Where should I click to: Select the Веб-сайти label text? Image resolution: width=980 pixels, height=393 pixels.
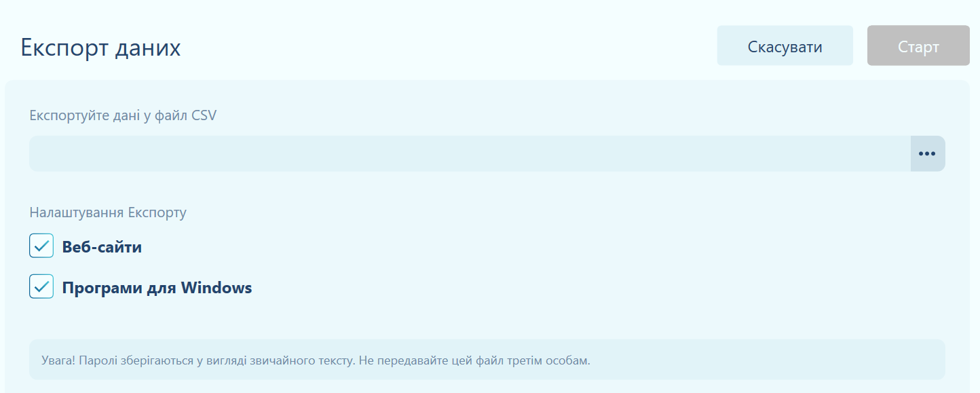pyautogui.click(x=102, y=247)
